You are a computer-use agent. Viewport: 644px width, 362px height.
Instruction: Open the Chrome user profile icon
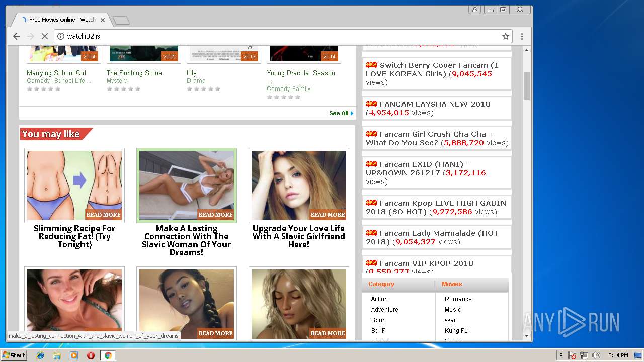pos(474,10)
